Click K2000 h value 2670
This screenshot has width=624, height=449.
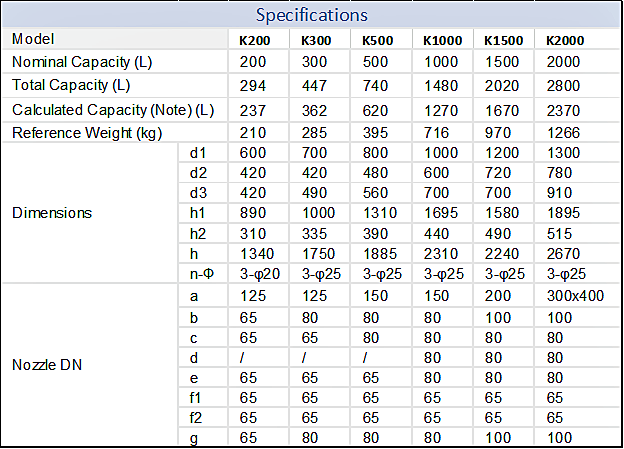click(x=564, y=254)
